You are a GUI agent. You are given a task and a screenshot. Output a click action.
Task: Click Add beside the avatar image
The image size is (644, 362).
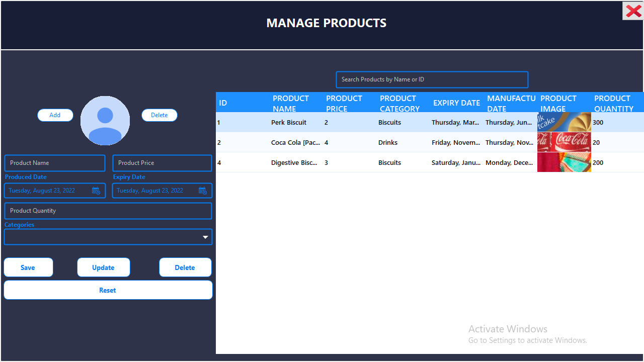55,115
